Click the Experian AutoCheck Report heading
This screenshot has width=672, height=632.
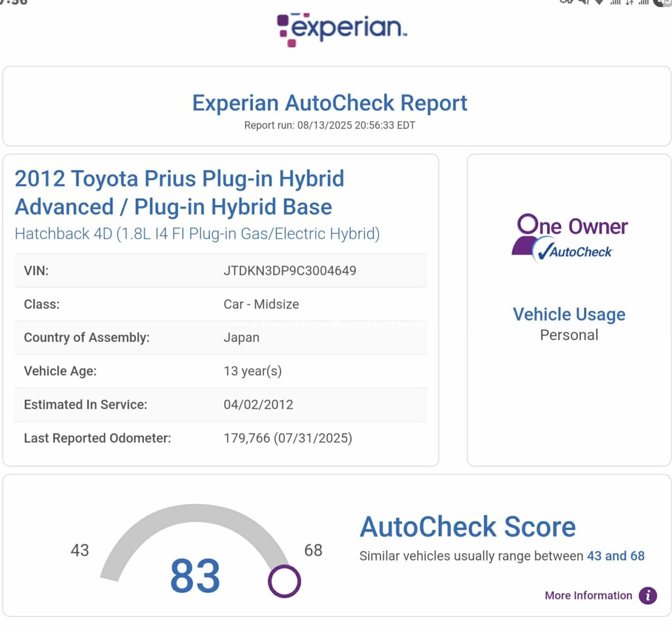click(330, 103)
